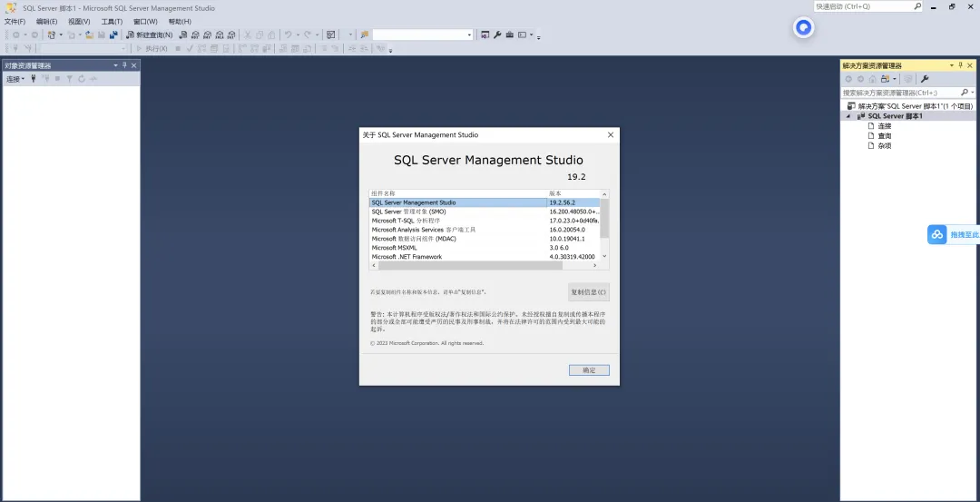Select the Microsoft .NET Framework row
The width and height of the screenshot is (980, 502).
tap(485, 256)
